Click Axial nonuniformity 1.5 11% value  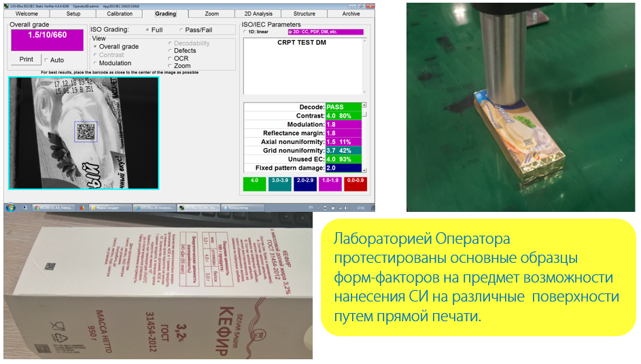coord(343,142)
